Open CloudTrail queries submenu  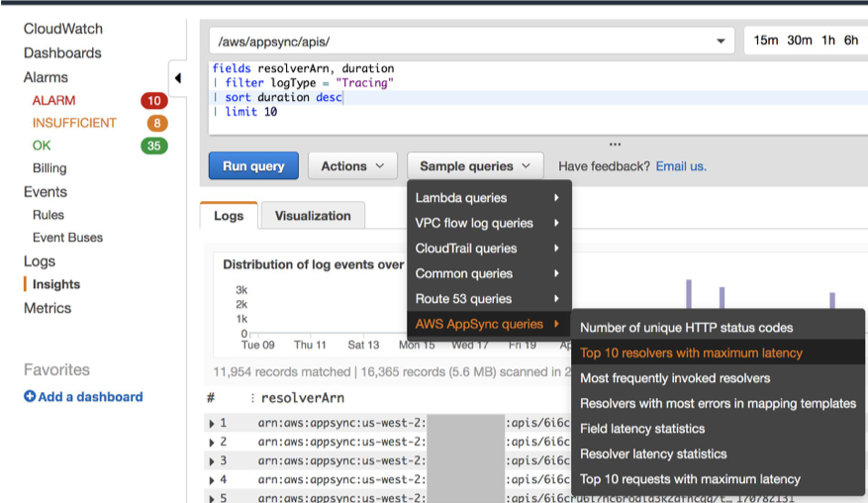(x=489, y=249)
